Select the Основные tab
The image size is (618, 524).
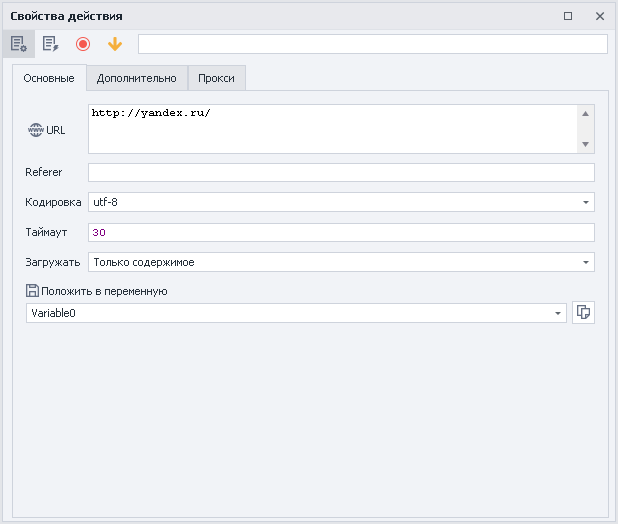coord(49,78)
